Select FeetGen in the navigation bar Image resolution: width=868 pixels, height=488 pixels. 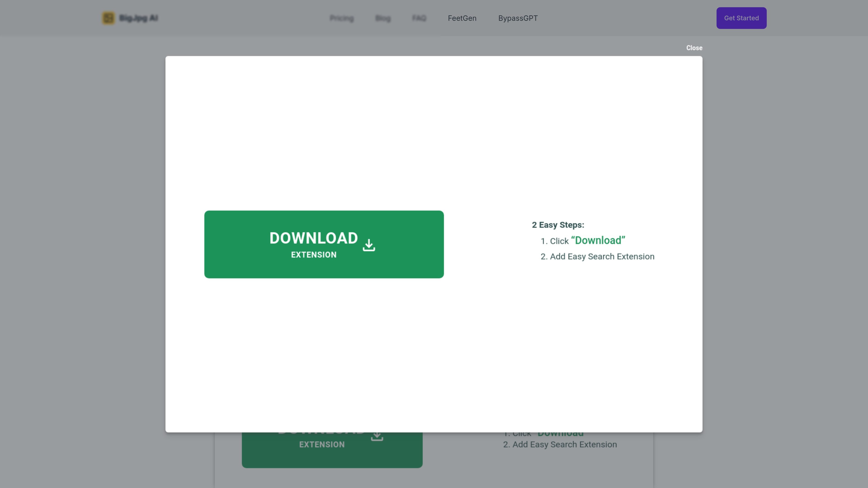(x=462, y=18)
